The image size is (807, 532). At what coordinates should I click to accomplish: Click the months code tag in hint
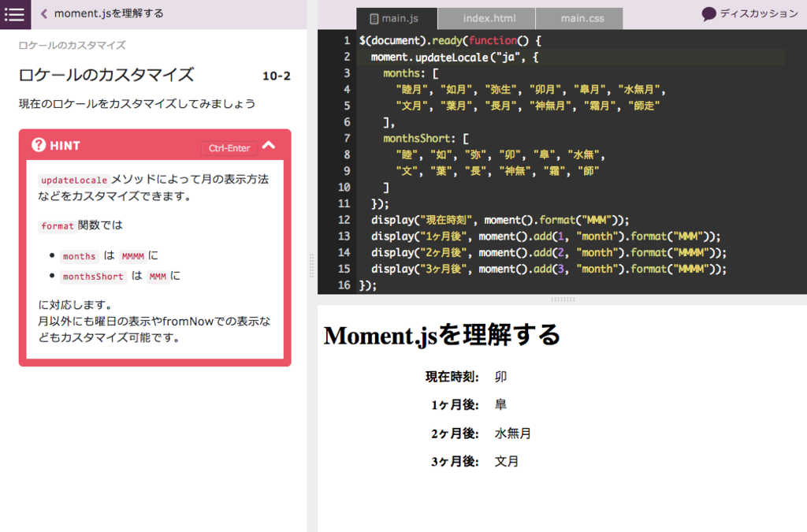79,256
